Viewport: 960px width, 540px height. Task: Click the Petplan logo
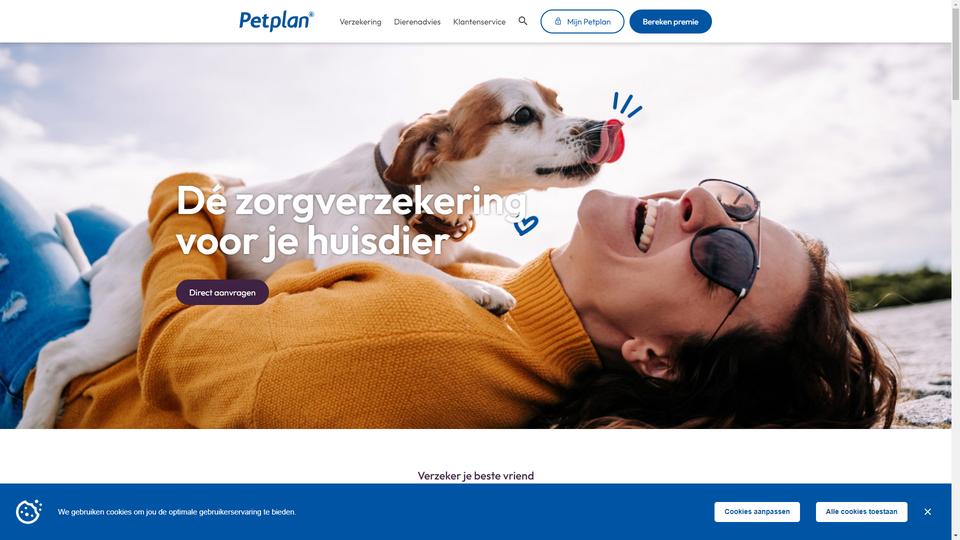276,21
